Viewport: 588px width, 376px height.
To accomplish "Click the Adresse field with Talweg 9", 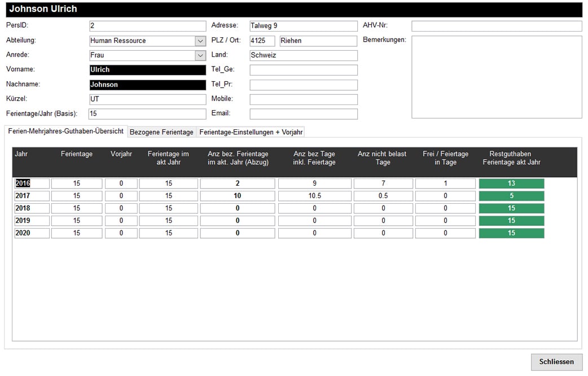I will tap(303, 26).
